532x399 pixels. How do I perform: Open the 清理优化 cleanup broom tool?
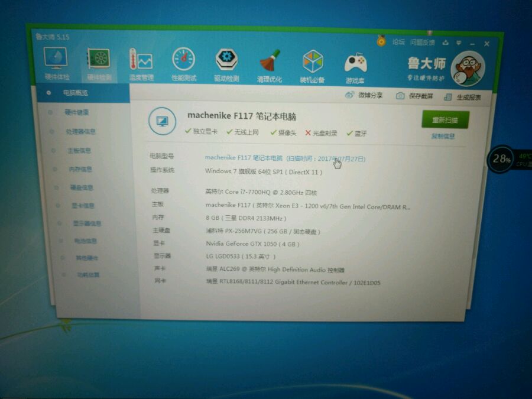[x=270, y=66]
